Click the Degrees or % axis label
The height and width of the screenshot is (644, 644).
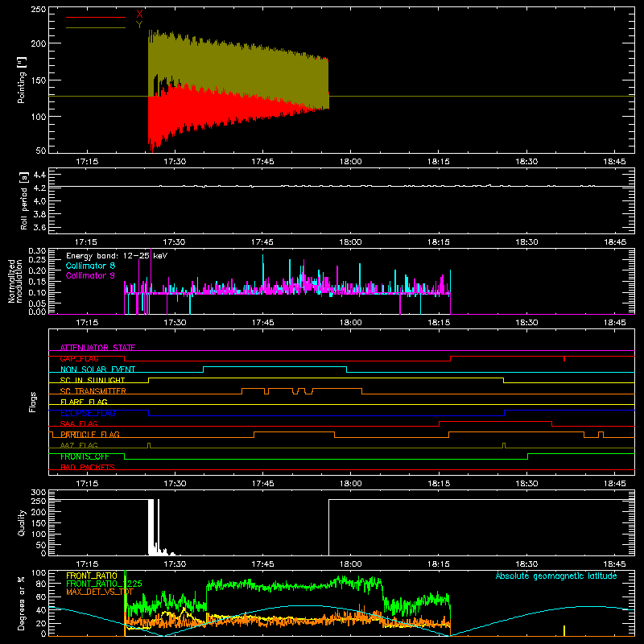[x=22, y=603]
